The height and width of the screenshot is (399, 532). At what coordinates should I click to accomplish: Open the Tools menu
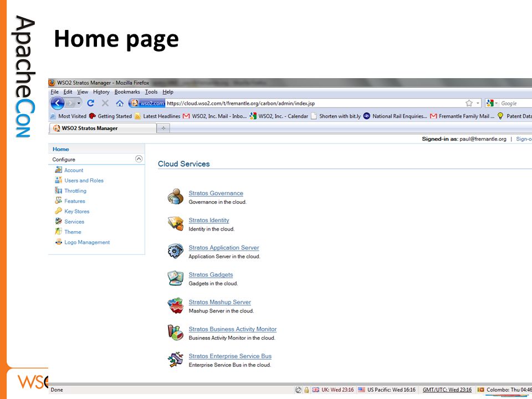click(x=151, y=92)
